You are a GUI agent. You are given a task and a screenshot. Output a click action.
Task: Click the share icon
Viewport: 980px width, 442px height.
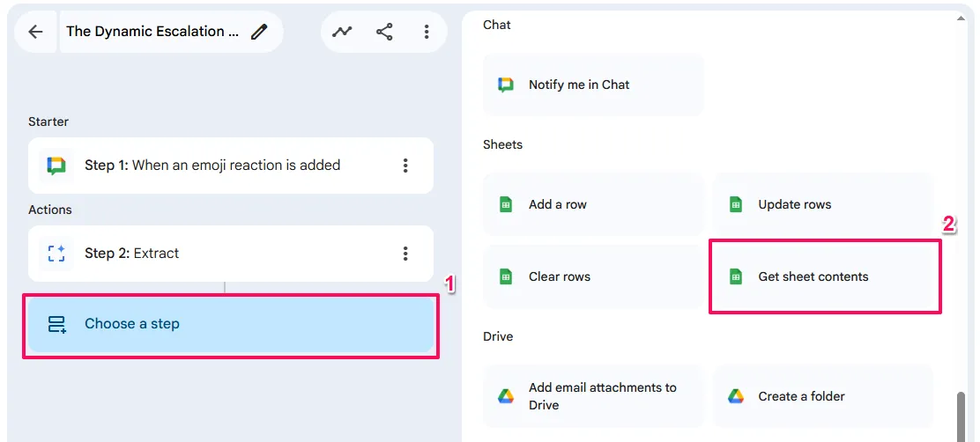click(384, 32)
